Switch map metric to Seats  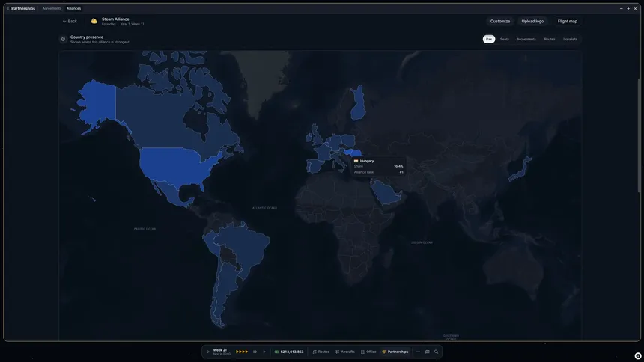click(505, 40)
